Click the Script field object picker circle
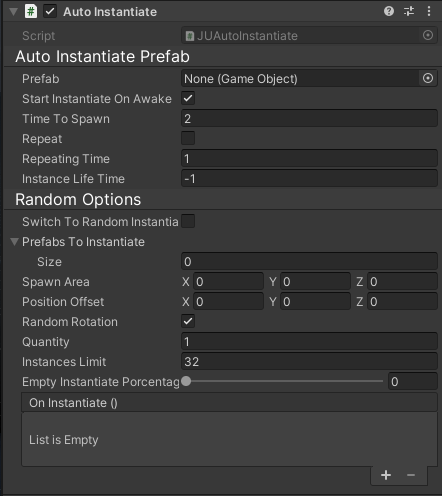The image size is (442, 496). (428, 35)
